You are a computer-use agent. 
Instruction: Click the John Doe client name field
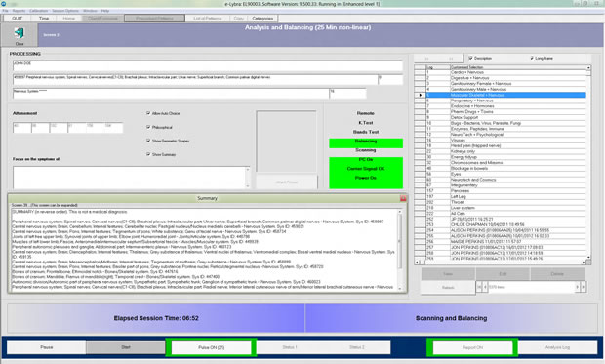click(208, 65)
